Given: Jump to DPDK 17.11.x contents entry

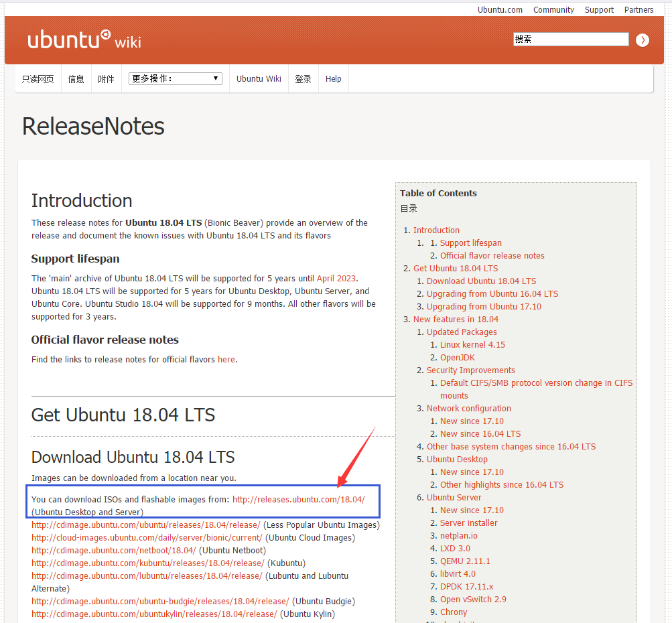Looking at the screenshot, I should [467, 587].
